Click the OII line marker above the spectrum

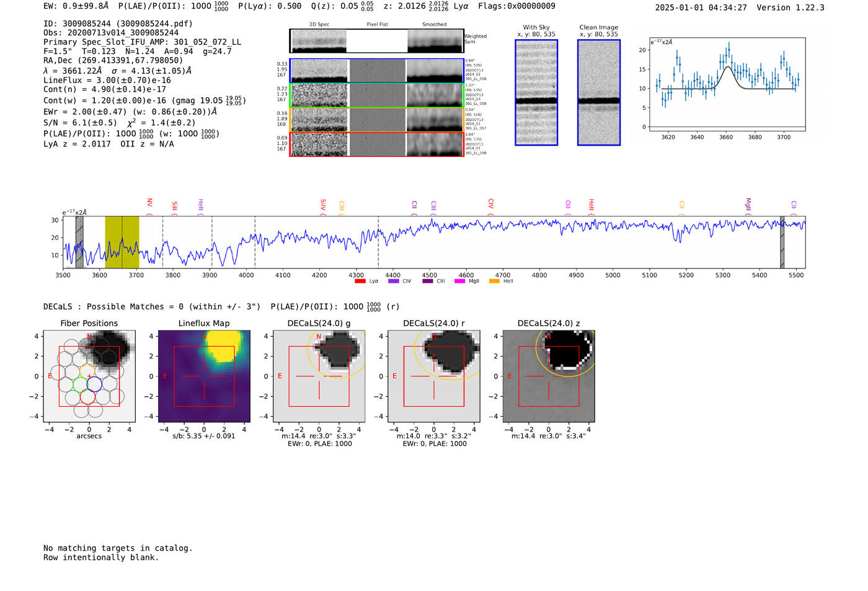point(568,207)
